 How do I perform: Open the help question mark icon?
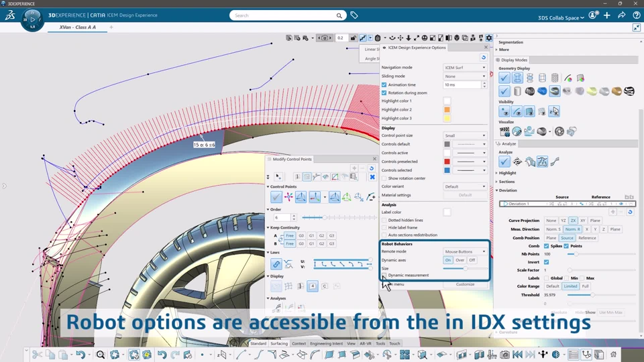coord(636,15)
